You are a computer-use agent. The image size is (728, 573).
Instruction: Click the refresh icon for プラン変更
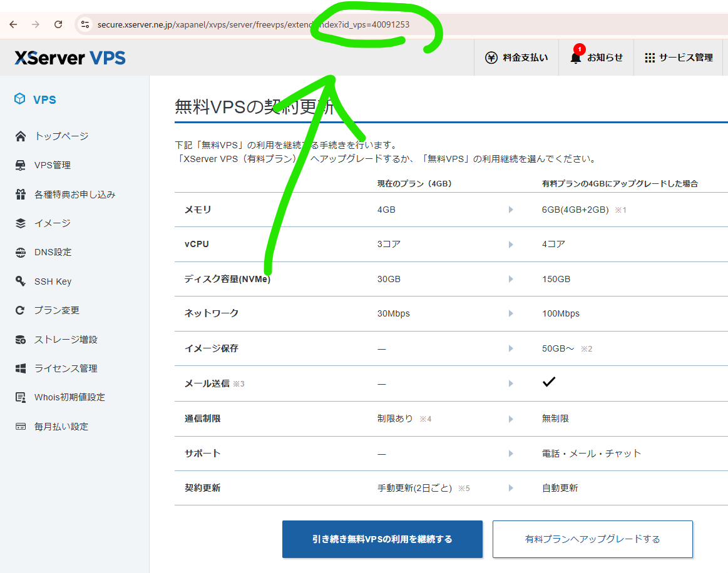[x=21, y=310]
